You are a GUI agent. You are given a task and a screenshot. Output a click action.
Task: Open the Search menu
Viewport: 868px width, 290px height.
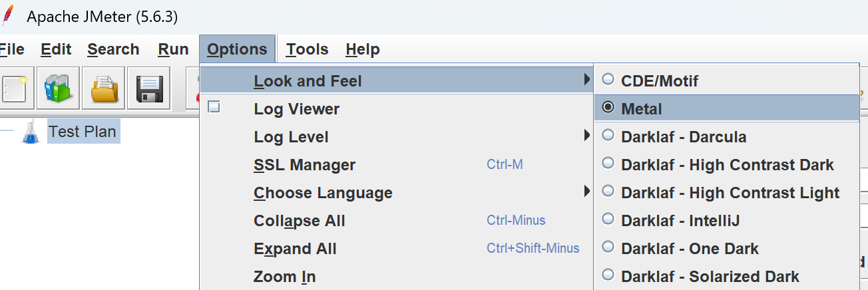[113, 49]
